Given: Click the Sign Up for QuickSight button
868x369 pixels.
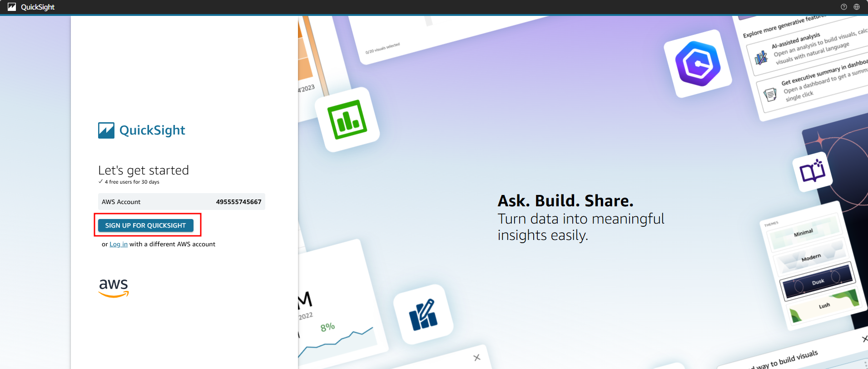Looking at the screenshot, I should click(x=145, y=225).
